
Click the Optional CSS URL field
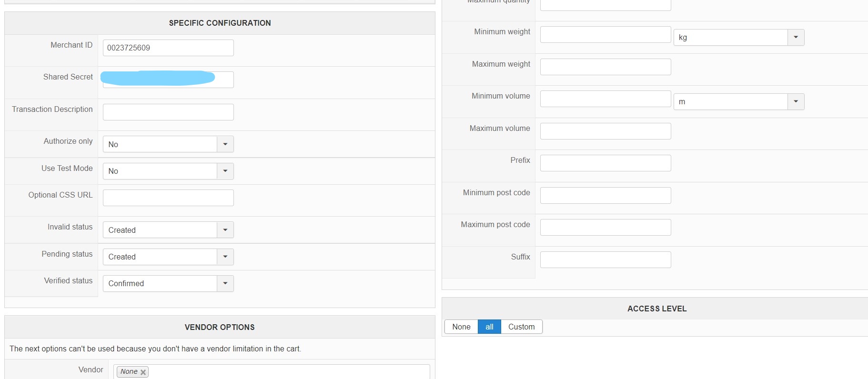tap(168, 198)
